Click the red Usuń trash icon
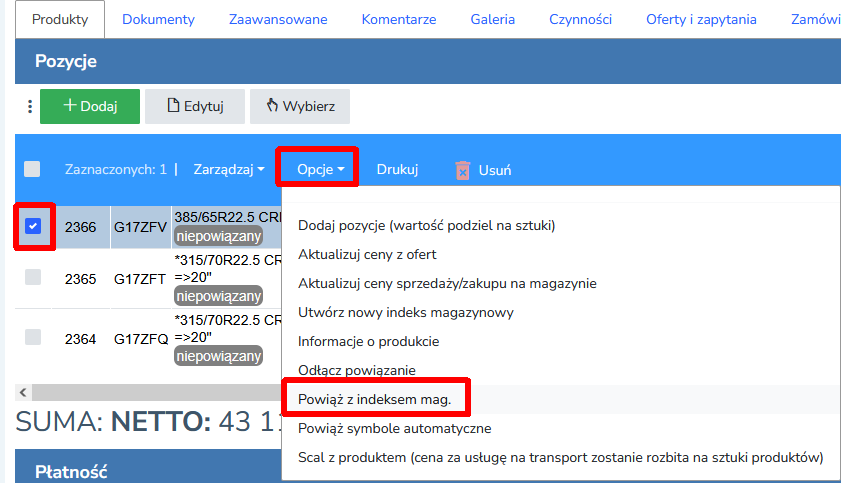The image size is (841, 483). pyautogui.click(x=462, y=170)
